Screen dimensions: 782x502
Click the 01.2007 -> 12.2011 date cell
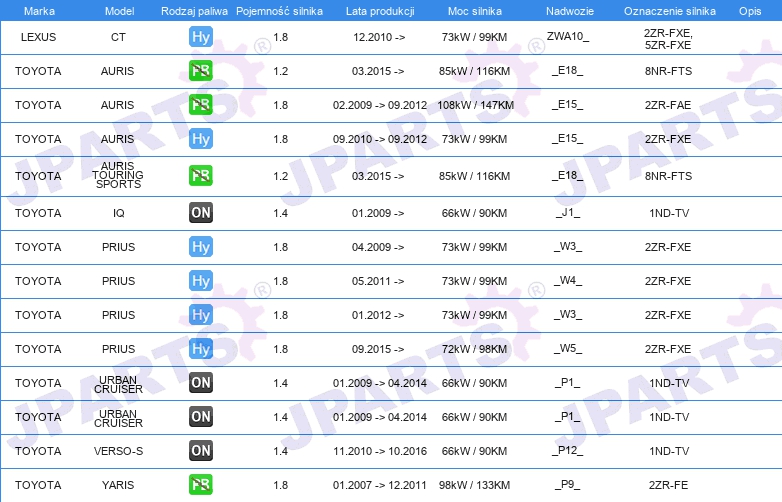(x=380, y=485)
